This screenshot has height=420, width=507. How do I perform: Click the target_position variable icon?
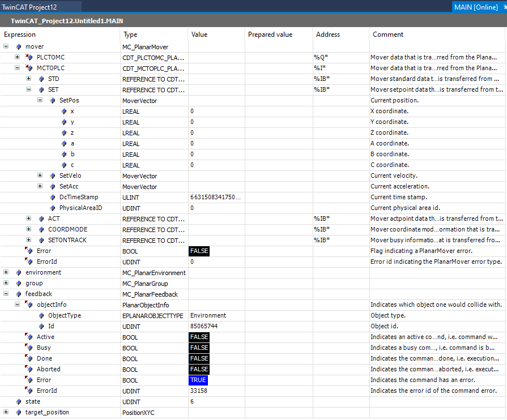[x=19, y=412]
